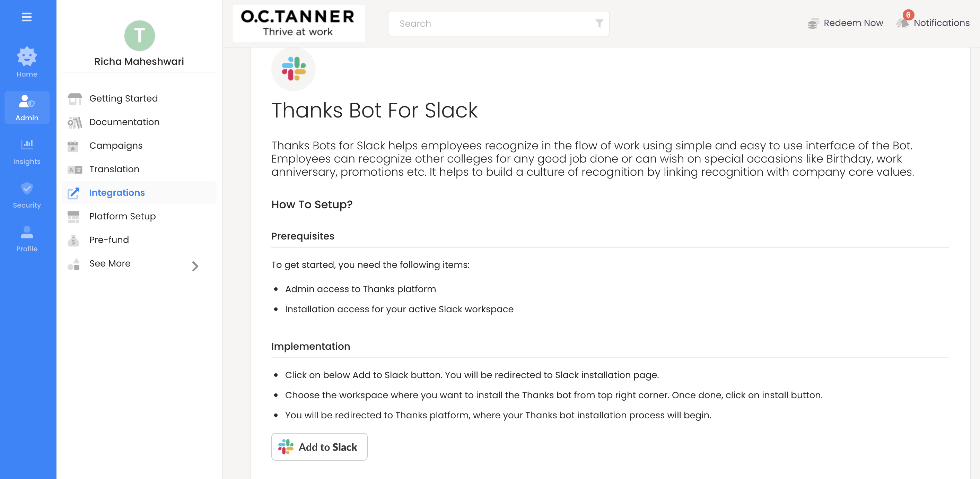The width and height of the screenshot is (980, 479).
Task: Click the Richa Maheshwari avatar
Action: (x=139, y=36)
